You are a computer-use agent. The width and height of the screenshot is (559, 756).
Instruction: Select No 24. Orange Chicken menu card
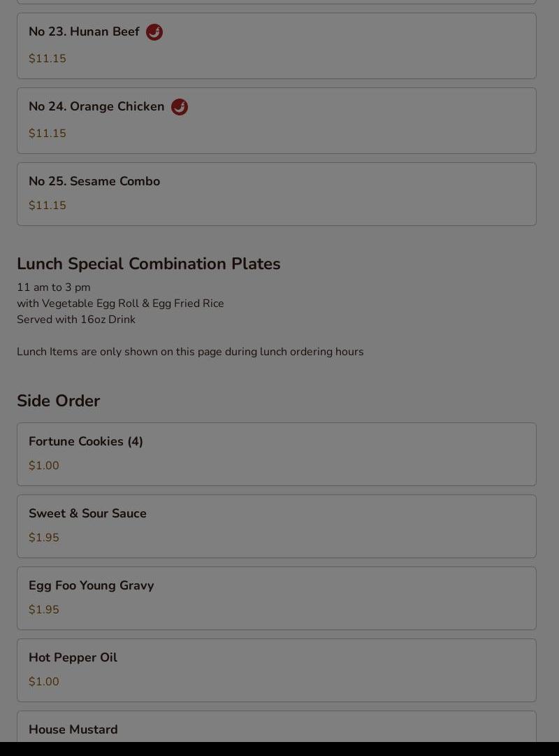pyautogui.click(x=277, y=120)
